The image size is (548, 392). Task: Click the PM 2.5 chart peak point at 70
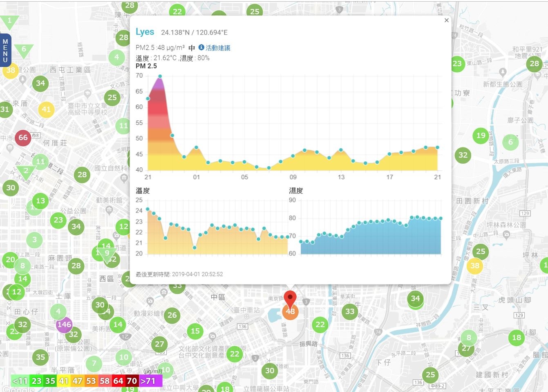(x=160, y=76)
